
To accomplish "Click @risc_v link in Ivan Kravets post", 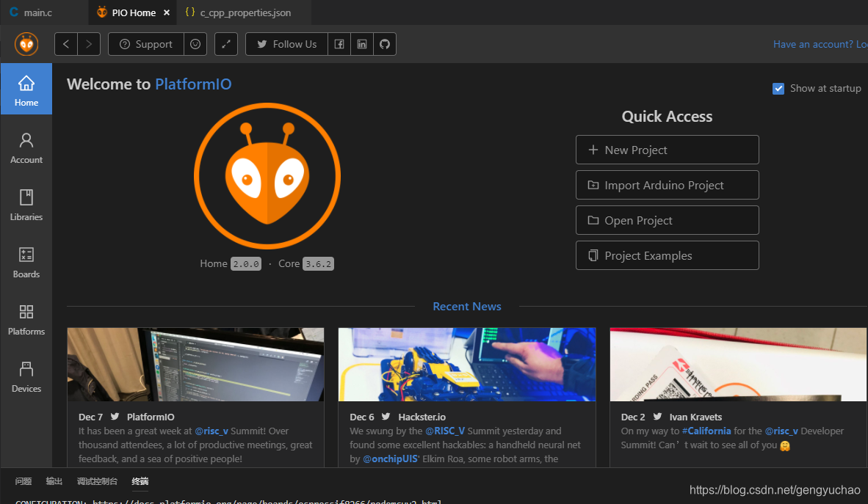I will click(x=781, y=431).
